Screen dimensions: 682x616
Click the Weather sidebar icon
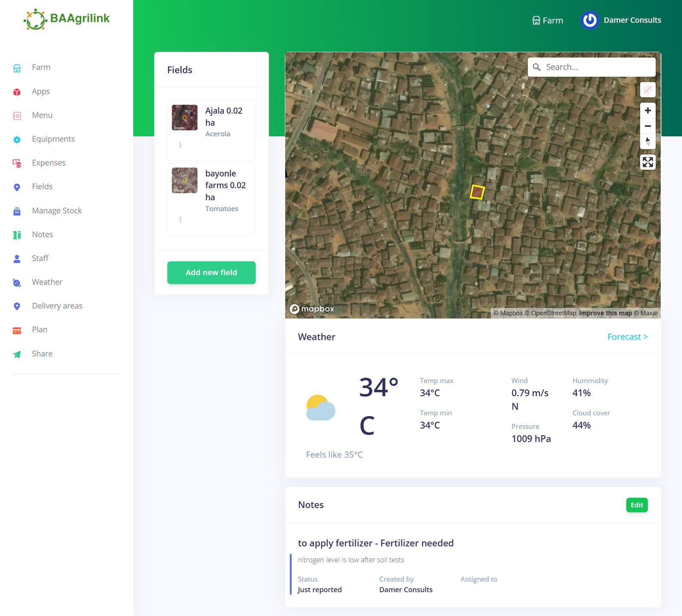17,282
